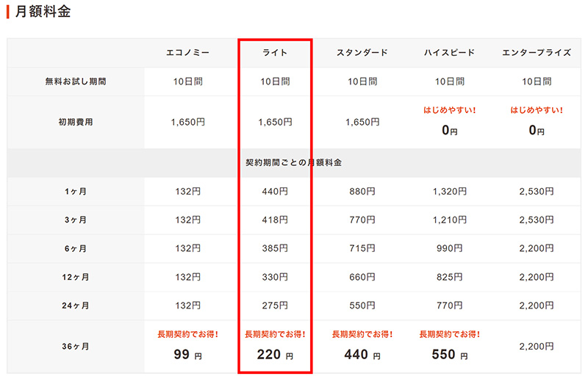Click the スタンダード plan header
This screenshot has width=588, height=379.
point(362,53)
